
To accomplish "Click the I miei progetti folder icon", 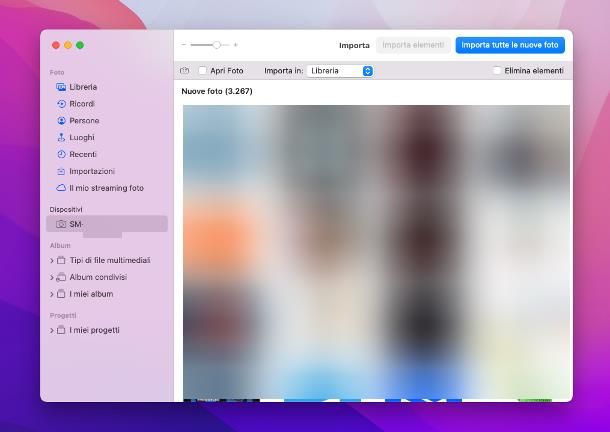I will pyautogui.click(x=61, y=330).
